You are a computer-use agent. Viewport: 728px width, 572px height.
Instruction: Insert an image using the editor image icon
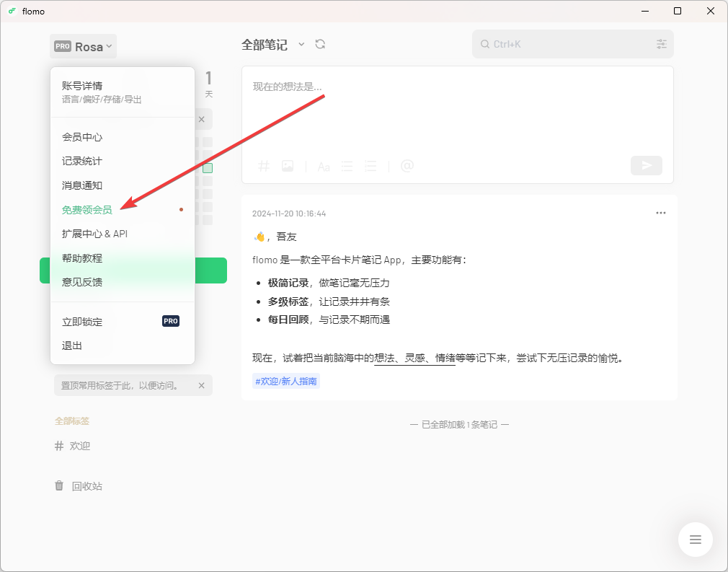tap(288, 166)
